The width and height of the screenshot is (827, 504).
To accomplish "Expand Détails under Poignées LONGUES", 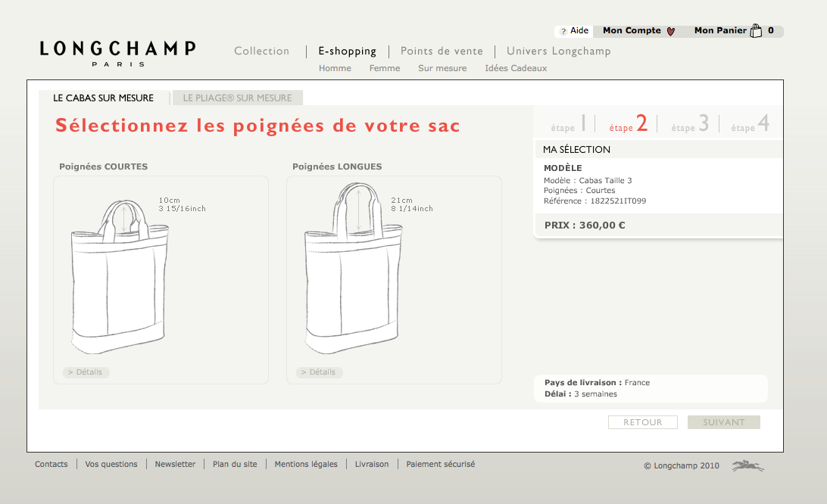I will point(320,372).
